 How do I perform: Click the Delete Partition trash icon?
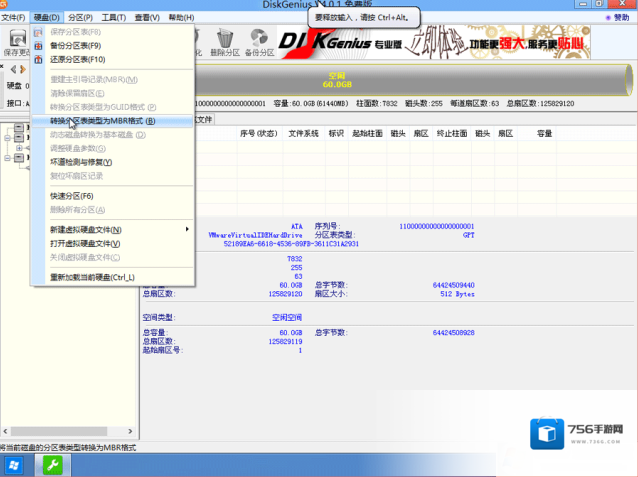coord(223,42)
